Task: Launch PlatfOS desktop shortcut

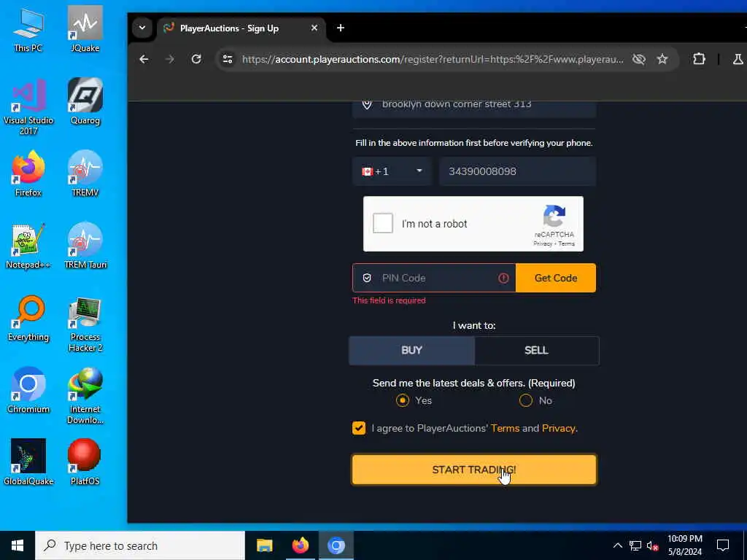Action: point(85,462)
